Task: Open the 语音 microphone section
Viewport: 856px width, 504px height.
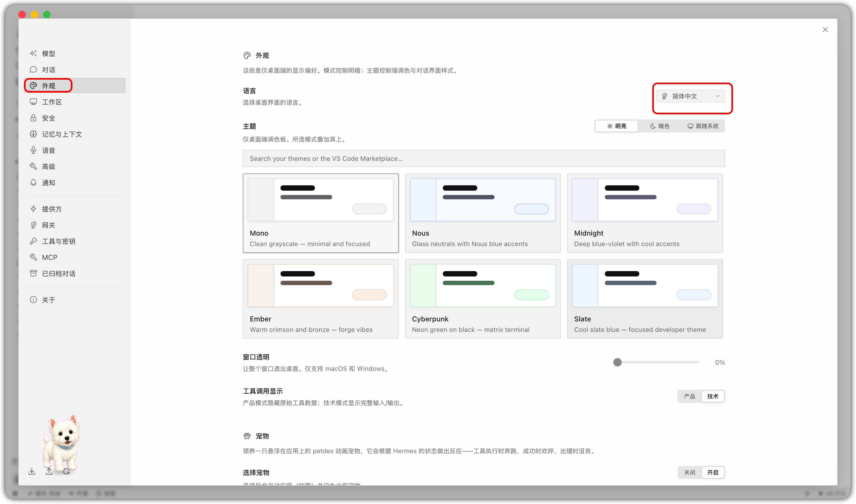Action: 75,150
